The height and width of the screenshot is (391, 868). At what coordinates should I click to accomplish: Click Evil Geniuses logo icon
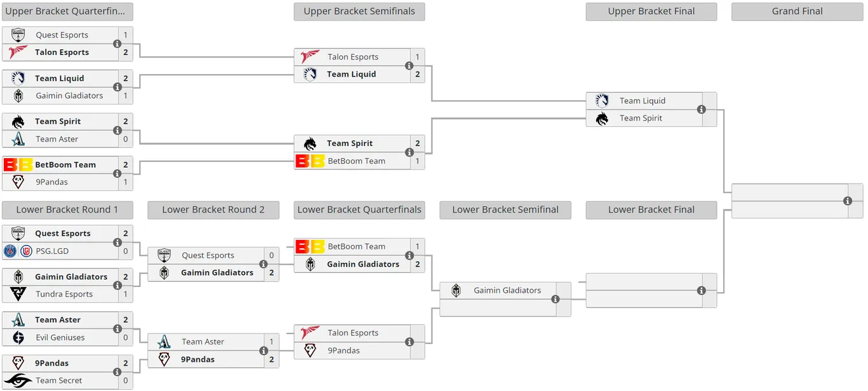18,337
